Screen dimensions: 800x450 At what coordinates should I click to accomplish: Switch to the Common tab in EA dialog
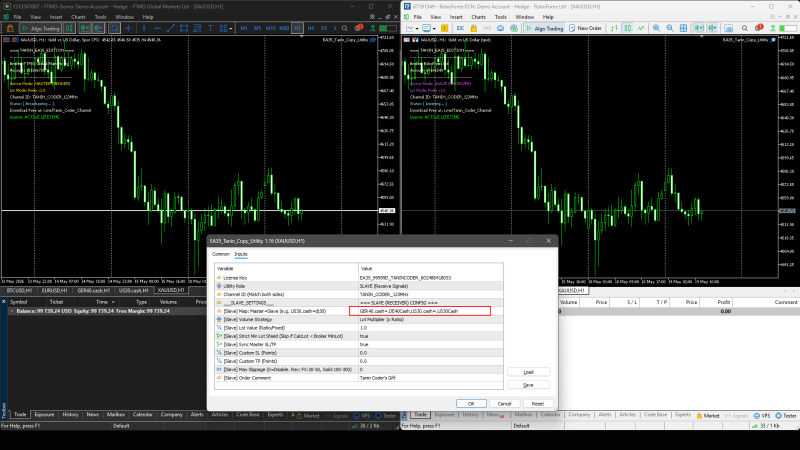pos(220,254)
